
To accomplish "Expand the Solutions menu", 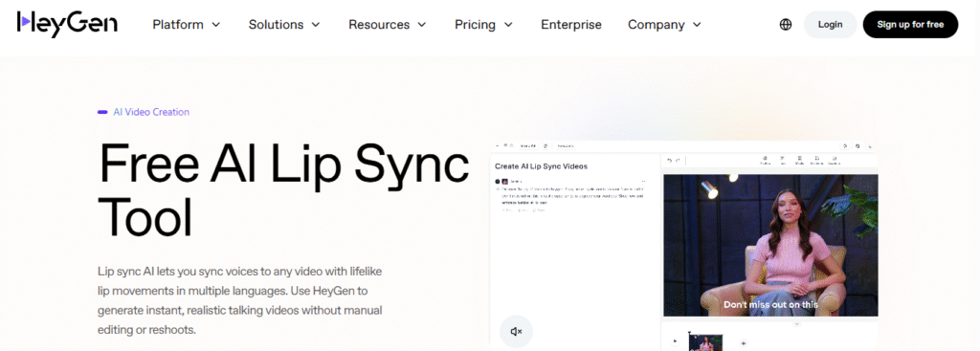I will click(284, 25).
